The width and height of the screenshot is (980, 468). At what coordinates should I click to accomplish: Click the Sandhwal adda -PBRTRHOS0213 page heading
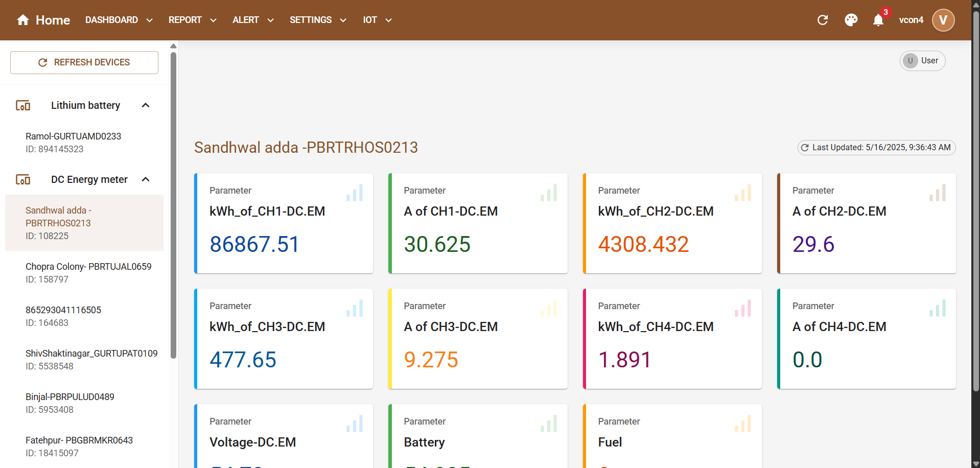coord(306,148)
